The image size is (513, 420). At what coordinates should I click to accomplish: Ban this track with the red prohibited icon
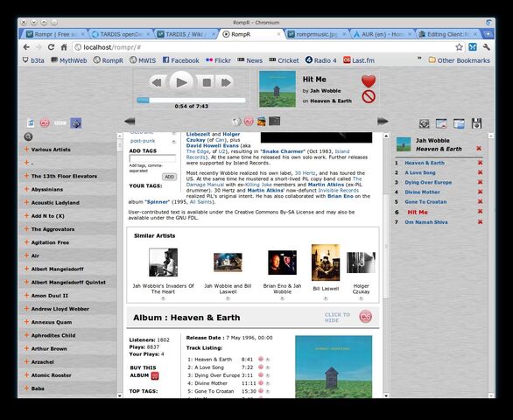[369, 97]
